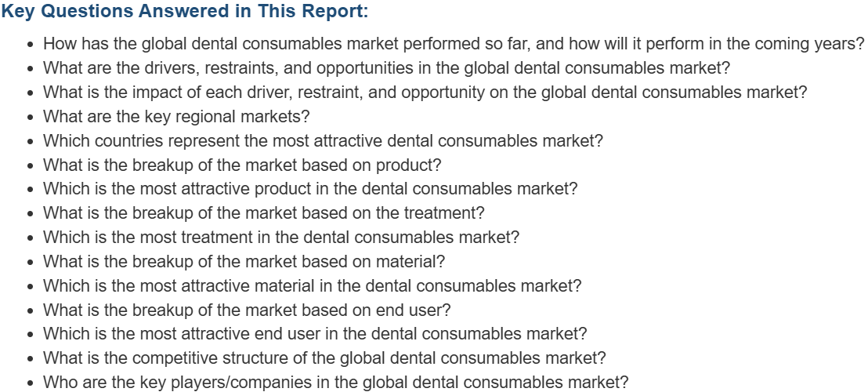
Task: Click the 'Key Questions Answered in This Report' heading
Action: 186,13
